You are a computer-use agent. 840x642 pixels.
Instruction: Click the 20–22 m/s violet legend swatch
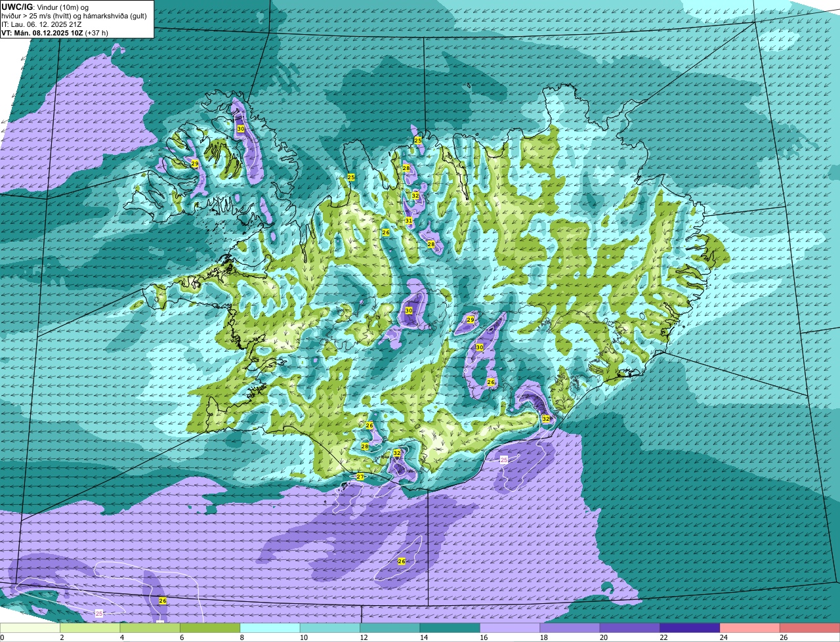(630, 628)
